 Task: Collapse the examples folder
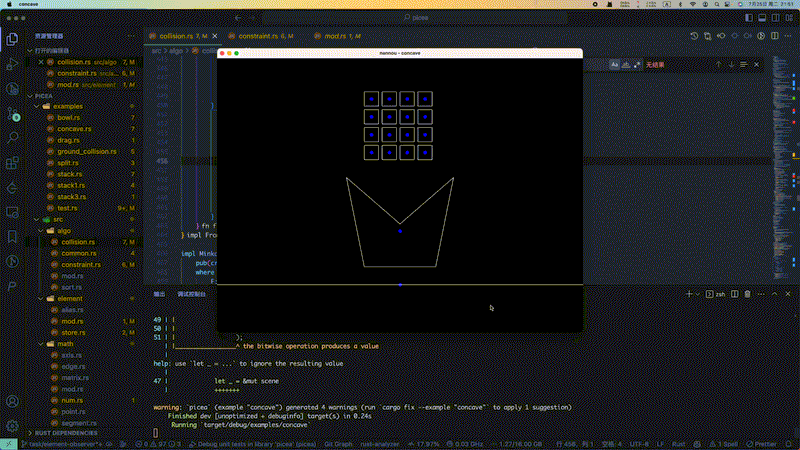point(67,106)
